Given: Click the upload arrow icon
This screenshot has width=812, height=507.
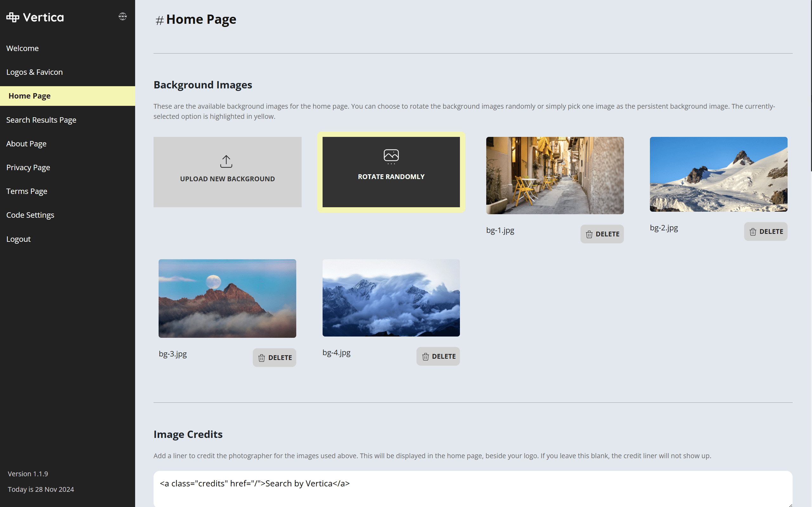Looking at the screenshot, I should pyautogui.click(x=227, y=161).
